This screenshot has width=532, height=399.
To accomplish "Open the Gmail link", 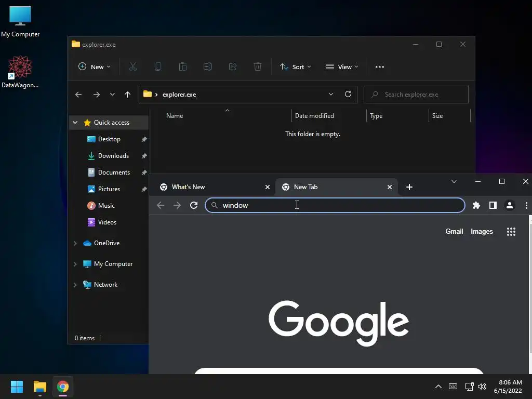I will 454,231.
